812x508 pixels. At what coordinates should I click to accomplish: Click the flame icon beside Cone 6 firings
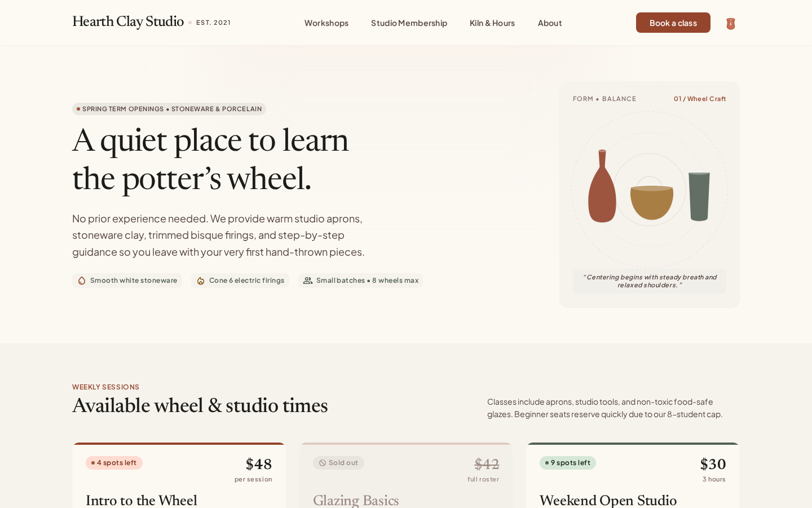click(201, 281)
